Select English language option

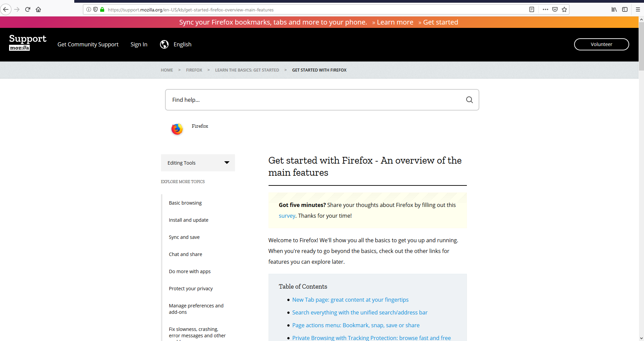[183, 44]
